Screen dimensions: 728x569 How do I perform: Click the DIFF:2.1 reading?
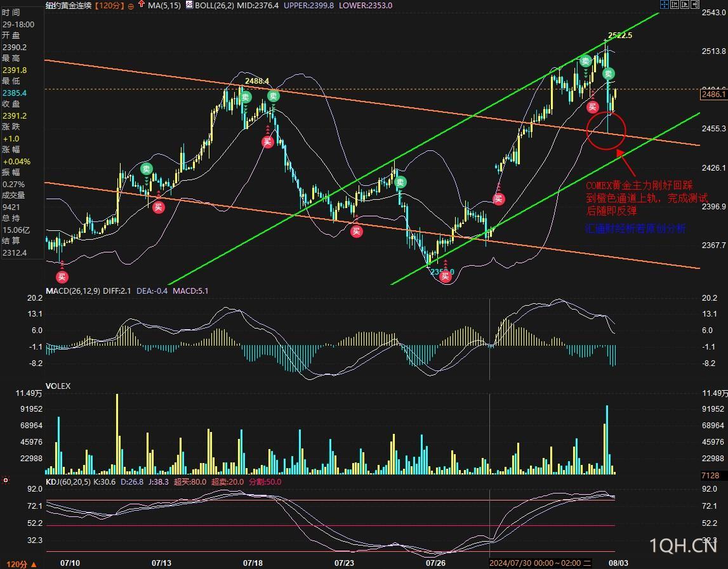pyautogui.click(x=117, y=291)
